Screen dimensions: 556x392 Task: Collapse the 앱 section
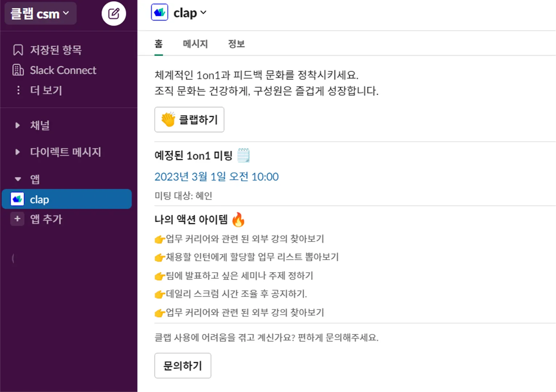point(17,179)
